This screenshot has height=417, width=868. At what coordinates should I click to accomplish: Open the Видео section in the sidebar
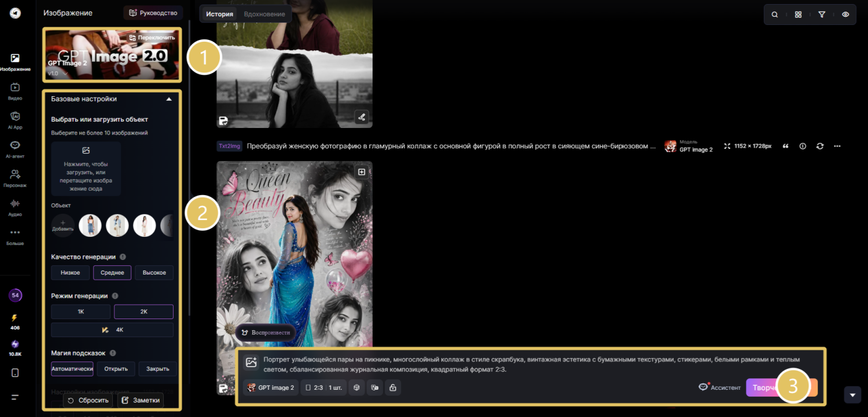15,92
